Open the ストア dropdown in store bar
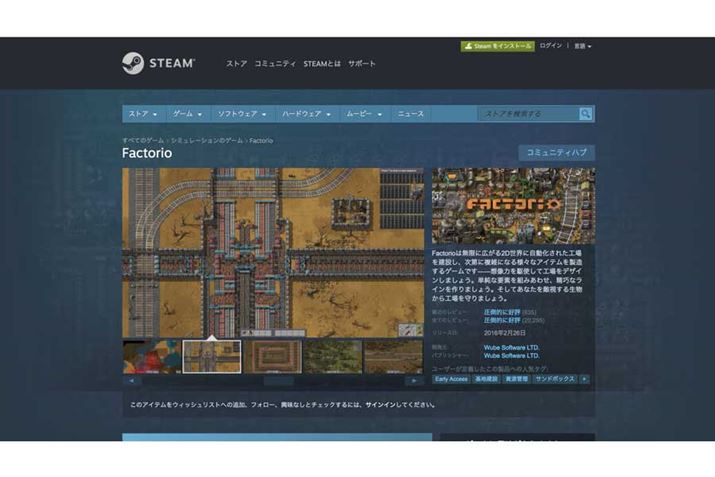Screen dimensions: 715x477 pyautogui.click(x=143, y=114)
